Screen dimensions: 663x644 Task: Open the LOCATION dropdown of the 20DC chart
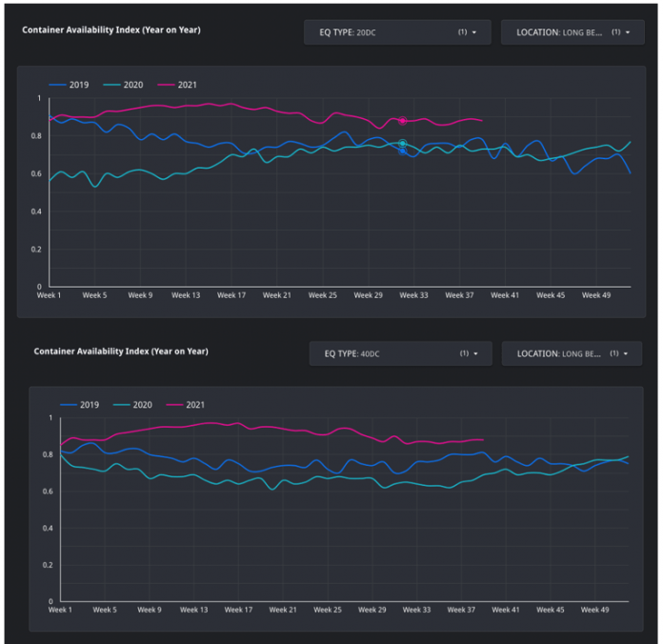point(573,32)
